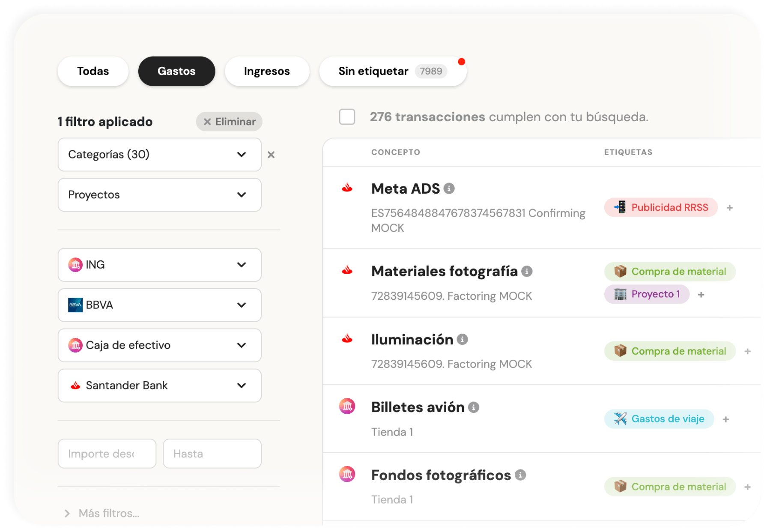This screenshot has height=532, width=767.
Task: Click Santander icon on Materiales fotografía row
Action: coord(347,270)
